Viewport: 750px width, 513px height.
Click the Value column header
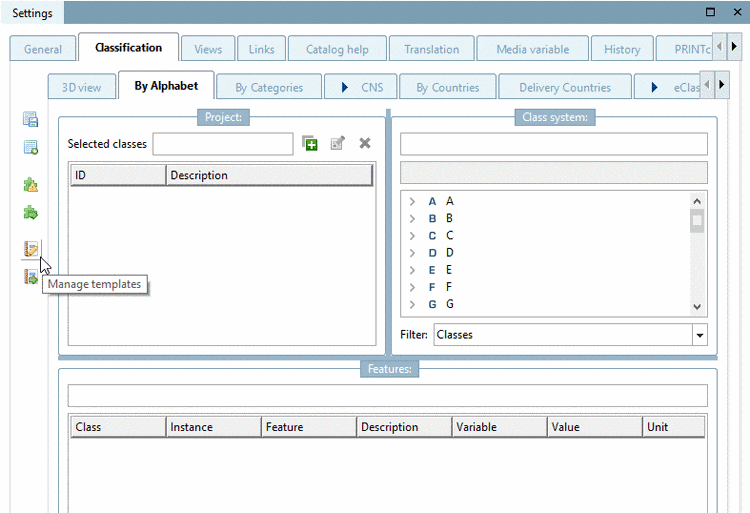pos(595,426)
